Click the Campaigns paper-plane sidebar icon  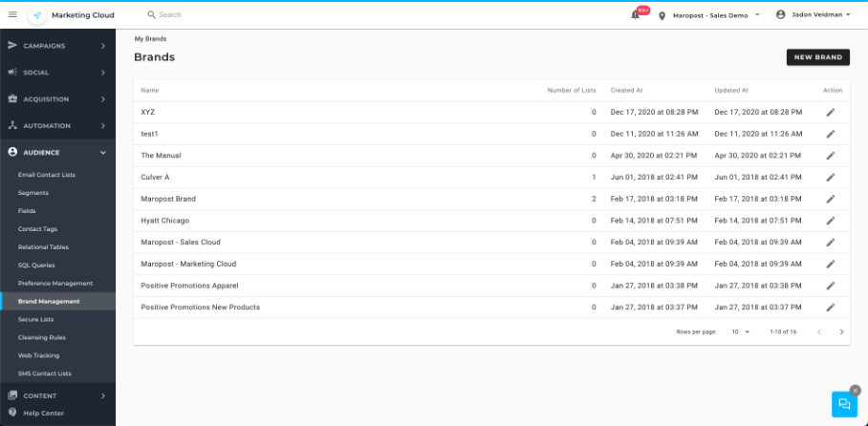tap(12, 45)
